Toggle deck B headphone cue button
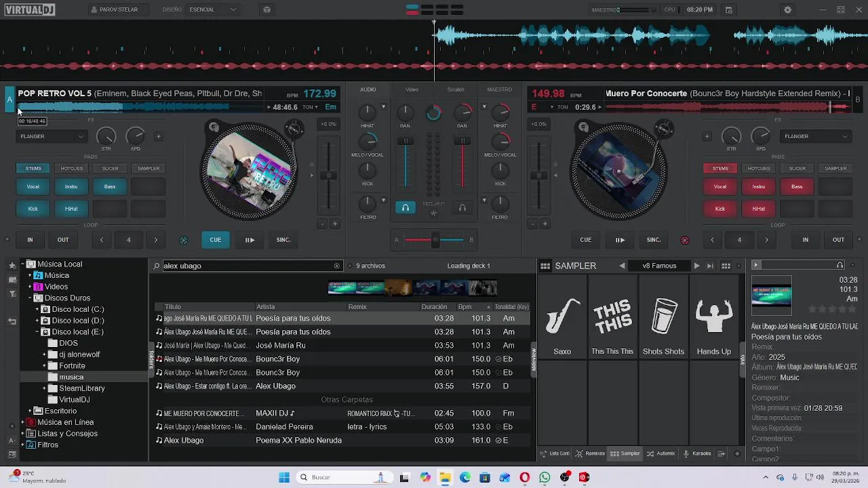Image resolution: width=868 pixels, height=488 pixels. (462, 207)
